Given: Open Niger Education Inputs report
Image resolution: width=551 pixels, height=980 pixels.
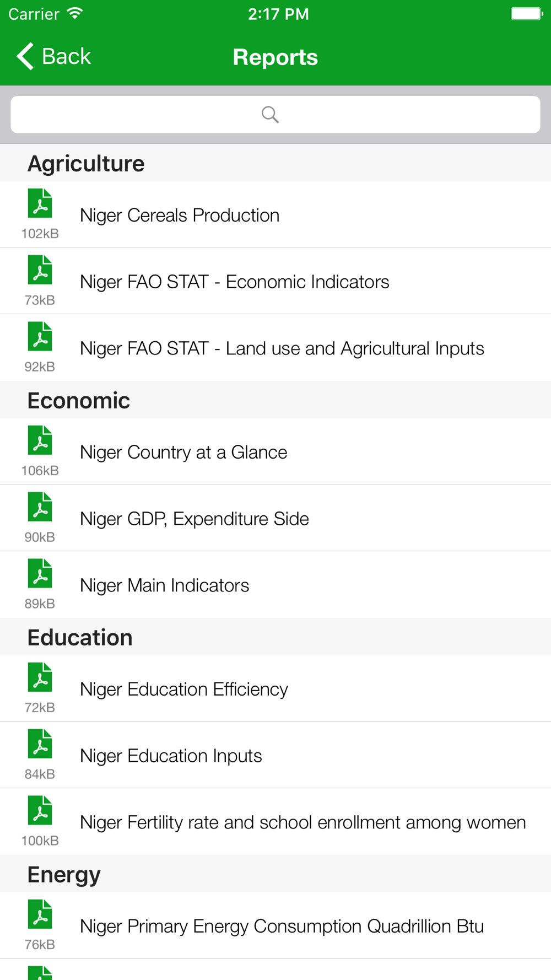Looking at the screenshot, I should point(275,755).
